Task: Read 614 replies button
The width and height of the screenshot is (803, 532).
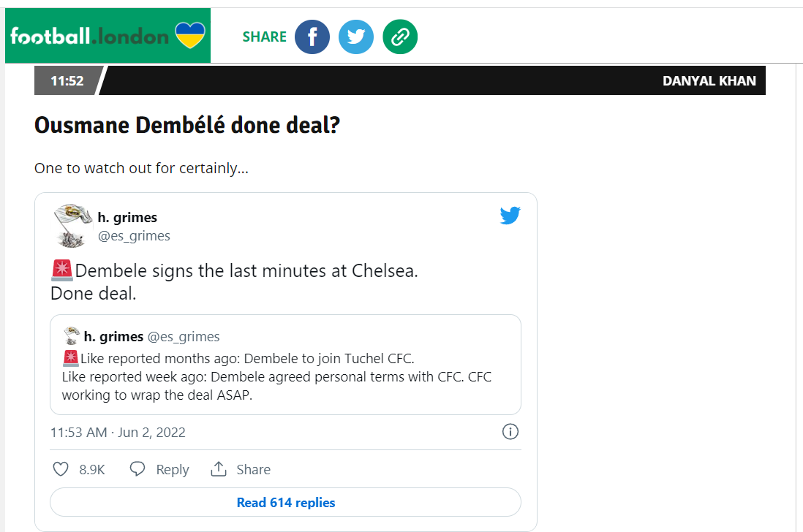Action: click(x=285, y=503)
